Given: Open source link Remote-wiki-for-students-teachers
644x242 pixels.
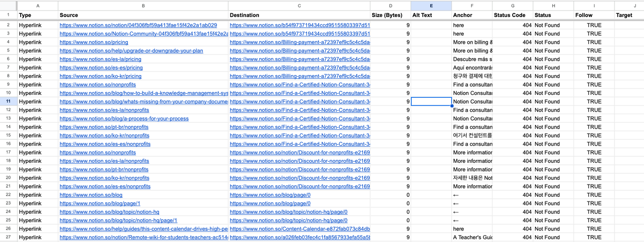Looking at the screenshot, I should click(144, 237).
